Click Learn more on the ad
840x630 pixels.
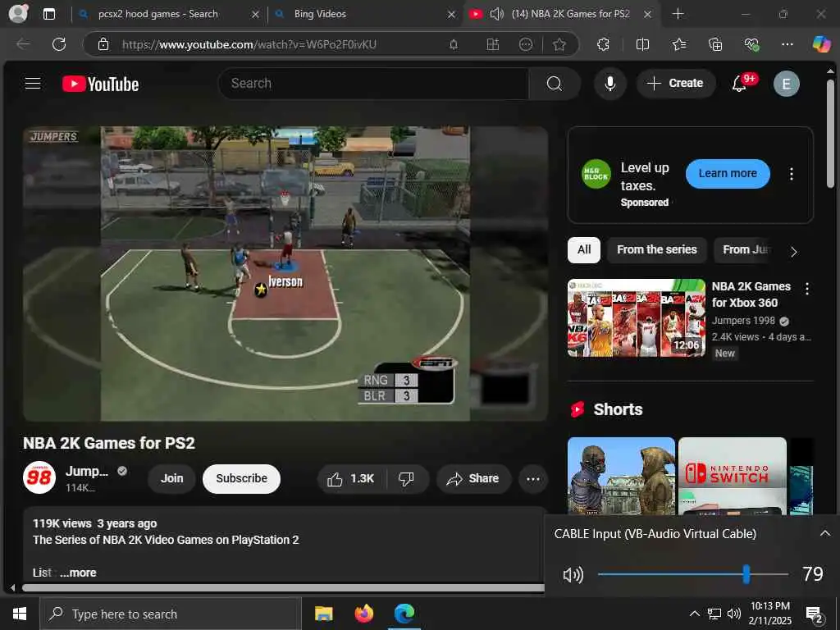pos(728,174)
